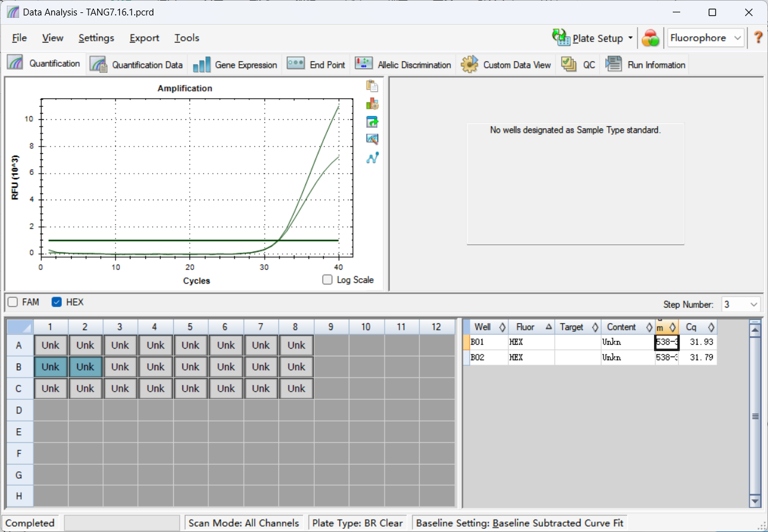Open the Settings menu
The height and width of the screenshot is (532, 768).
96,38
